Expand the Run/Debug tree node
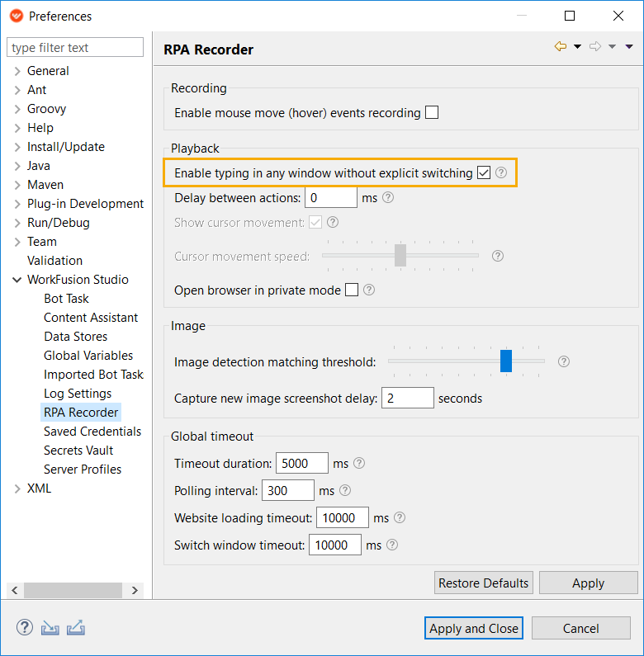Screen dimensions: 644x656 (x=17, y=223)
